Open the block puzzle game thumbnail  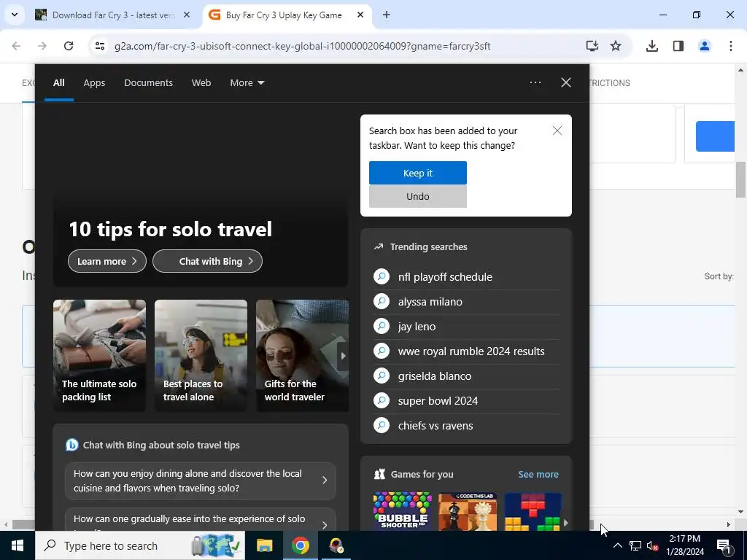pyautogui.click(x=533, y=511)
